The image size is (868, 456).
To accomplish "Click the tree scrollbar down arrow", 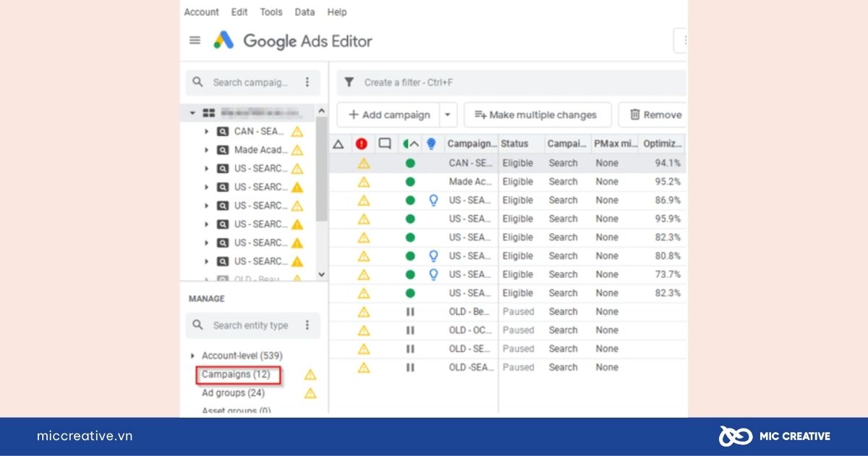I will [x=322, y=275].
